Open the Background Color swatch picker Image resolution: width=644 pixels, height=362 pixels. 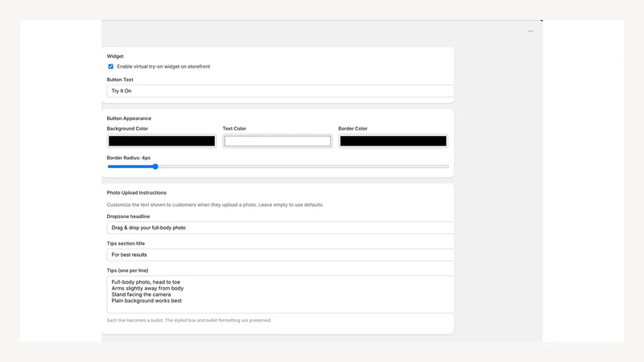162,142
